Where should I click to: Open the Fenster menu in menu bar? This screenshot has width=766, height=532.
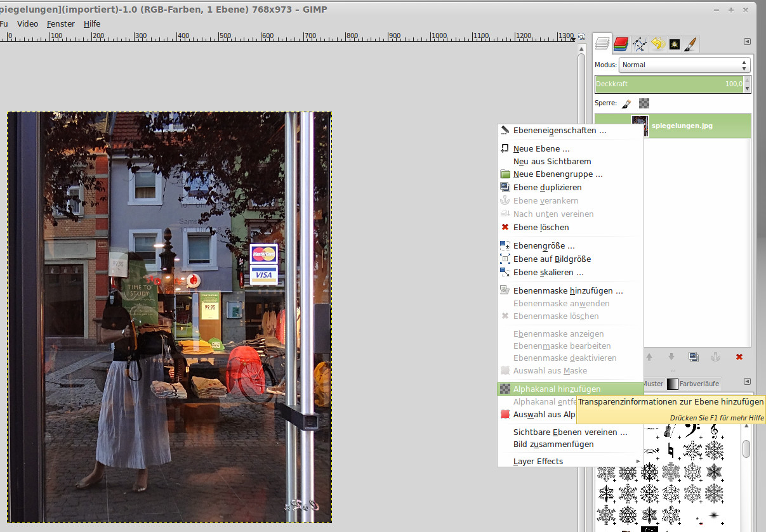(61, 23)
